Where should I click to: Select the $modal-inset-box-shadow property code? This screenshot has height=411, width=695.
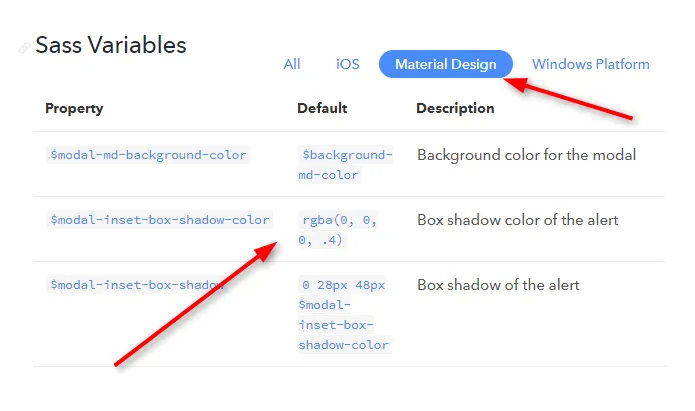(137, 285)
